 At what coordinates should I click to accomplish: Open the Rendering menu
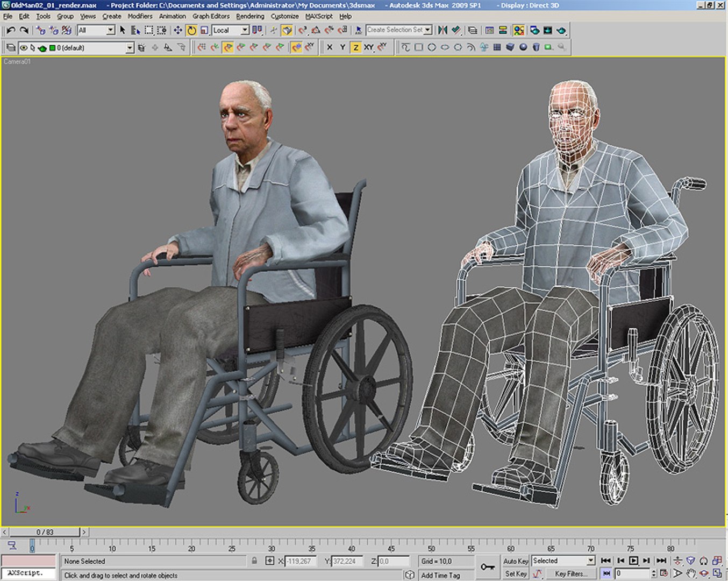250,16
